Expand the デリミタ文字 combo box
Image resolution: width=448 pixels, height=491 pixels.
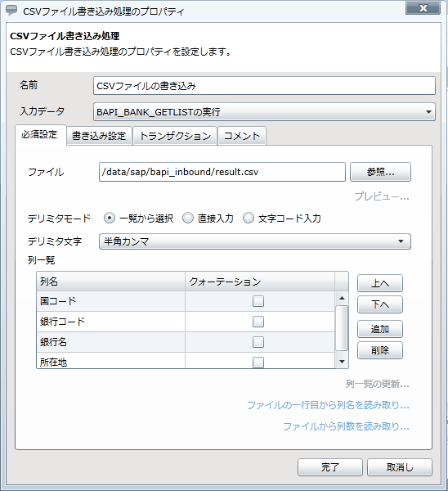[x=255, y=241]
